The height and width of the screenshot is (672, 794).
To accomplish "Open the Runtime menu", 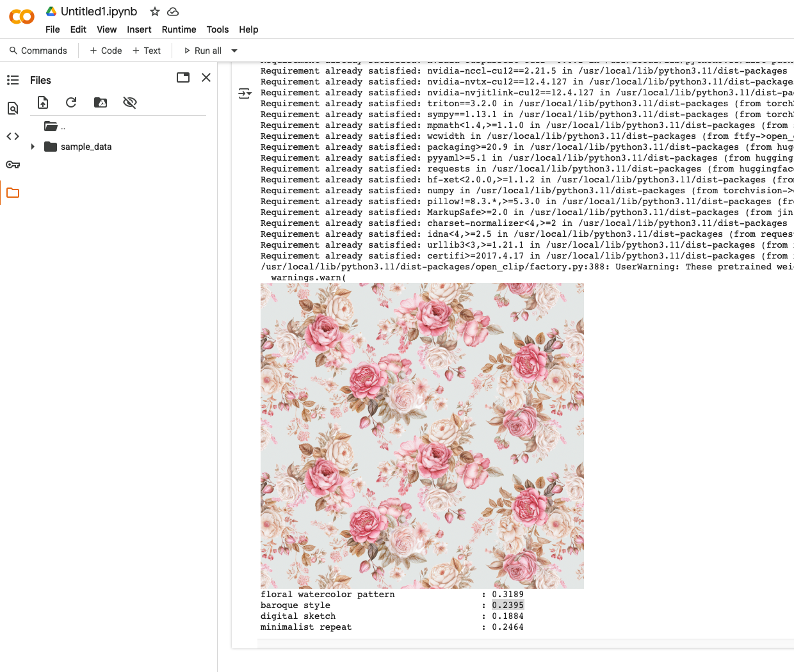I will pyautogui.click(x=179, y=29).
